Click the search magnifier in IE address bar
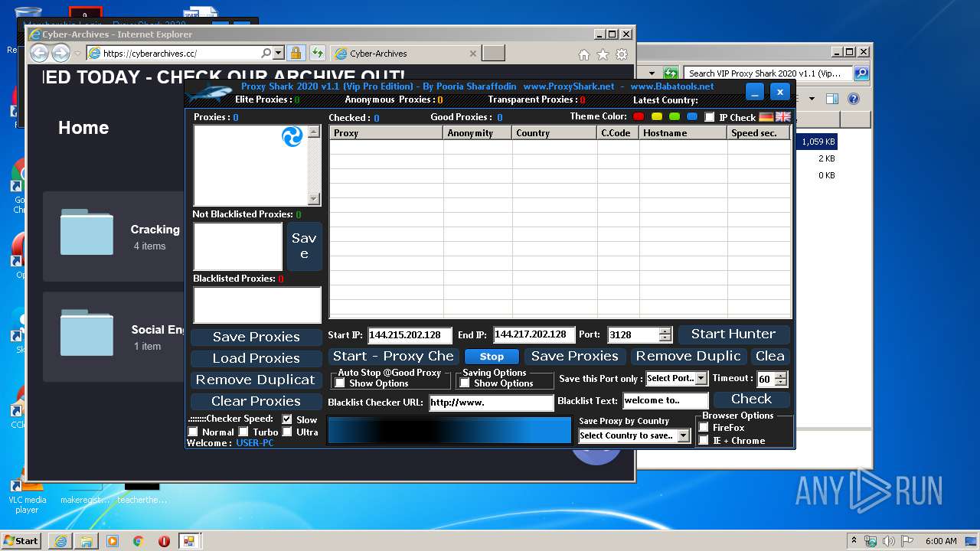The image size is (980, 551). tap(266, 54)
